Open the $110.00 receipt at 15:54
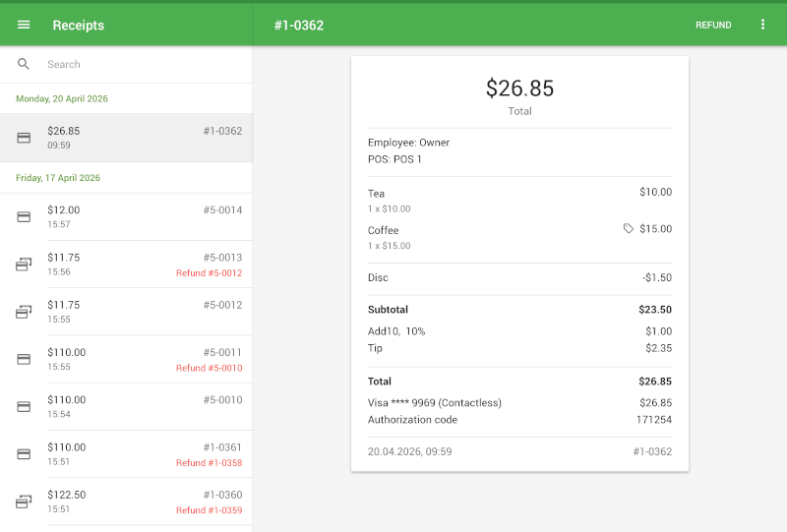This screenshot has height=532, width=787. coord(126,406)
